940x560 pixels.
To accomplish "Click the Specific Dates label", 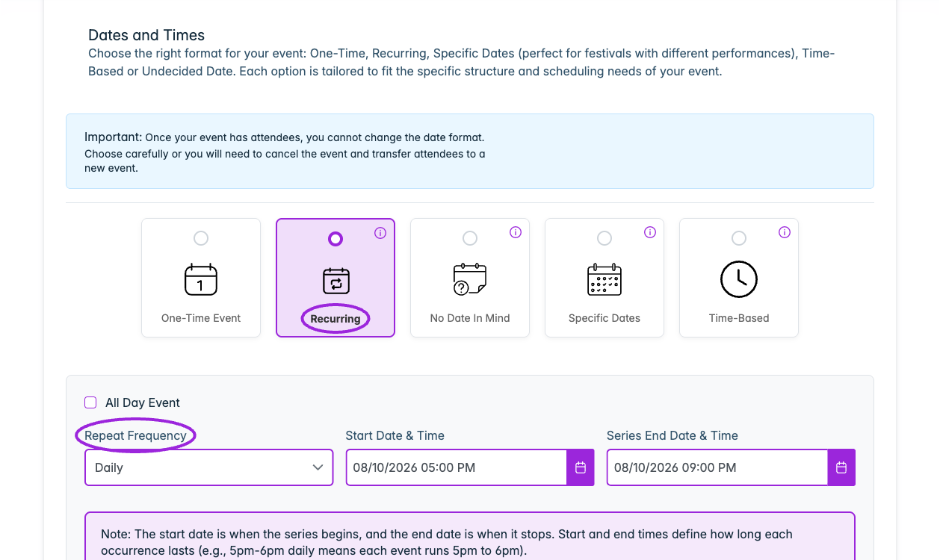I will click(604, 318).
